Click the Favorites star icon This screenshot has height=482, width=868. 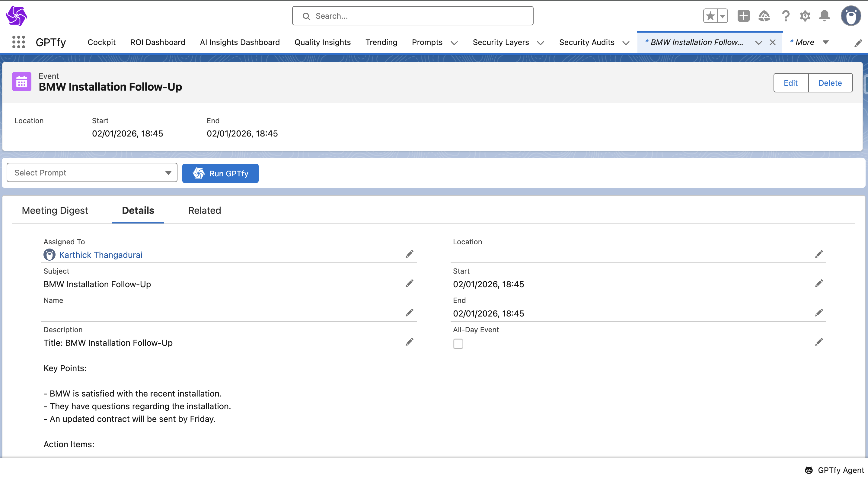tap(710, 16)
